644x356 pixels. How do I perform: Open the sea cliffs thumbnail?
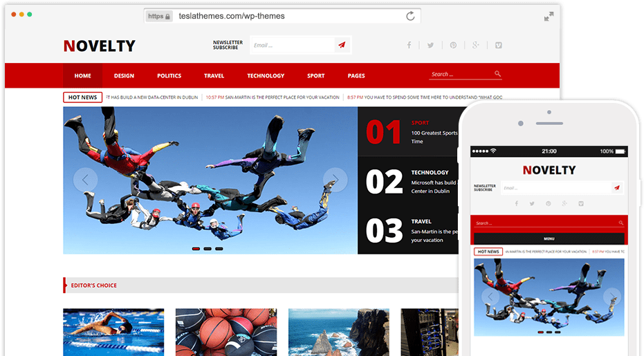pyautogui.click(x=339, y=332)
